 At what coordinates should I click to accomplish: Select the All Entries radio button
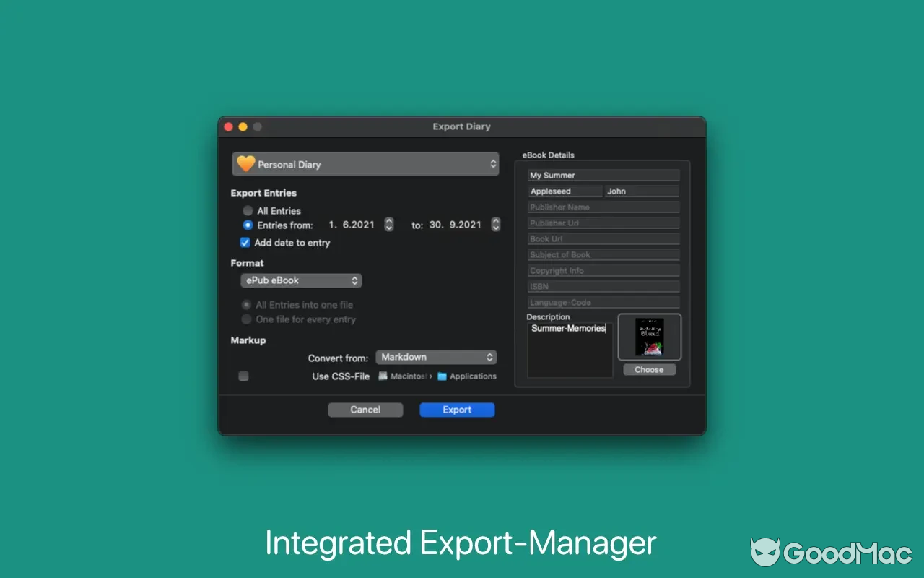click(x=246, y=210)
